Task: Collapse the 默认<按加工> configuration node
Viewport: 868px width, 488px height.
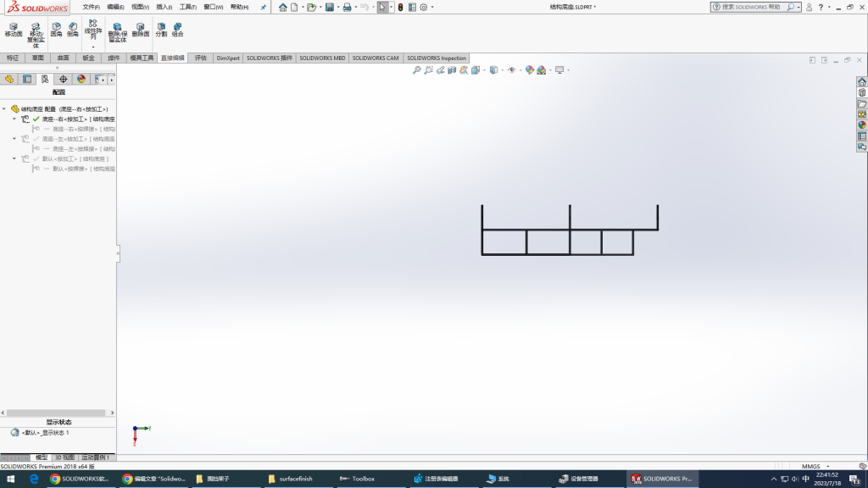Action: pos(14,158)
